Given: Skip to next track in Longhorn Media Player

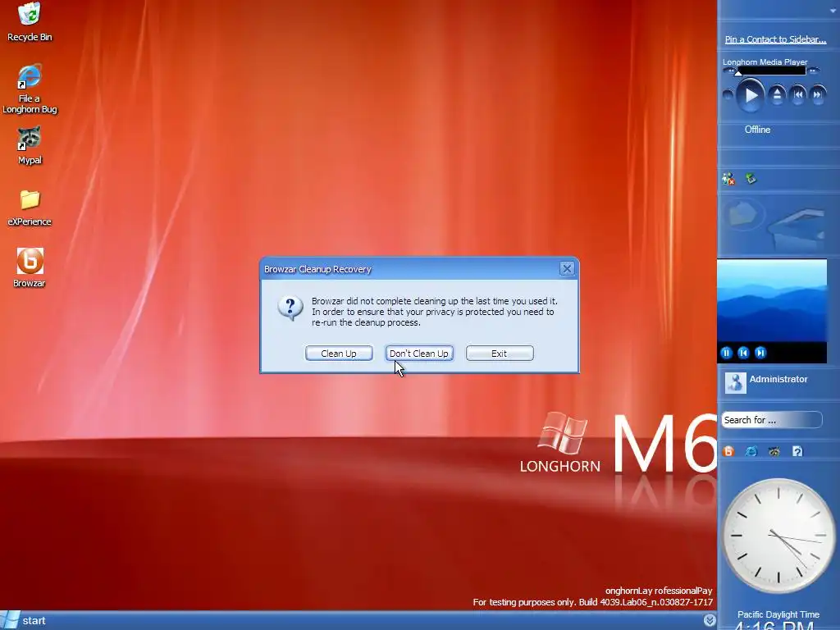Looking at the screenshot, I should coord(818,95).
